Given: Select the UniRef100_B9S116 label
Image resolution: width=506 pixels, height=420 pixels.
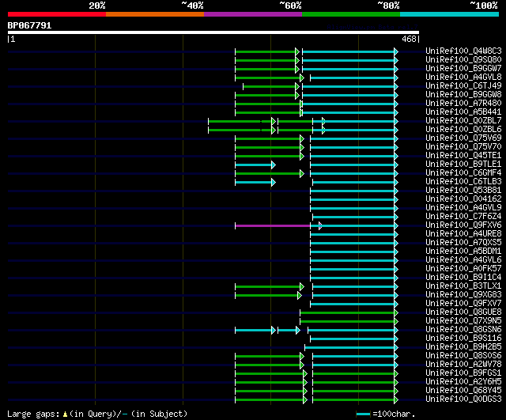Looking at the screenshot, I should 463,339.
